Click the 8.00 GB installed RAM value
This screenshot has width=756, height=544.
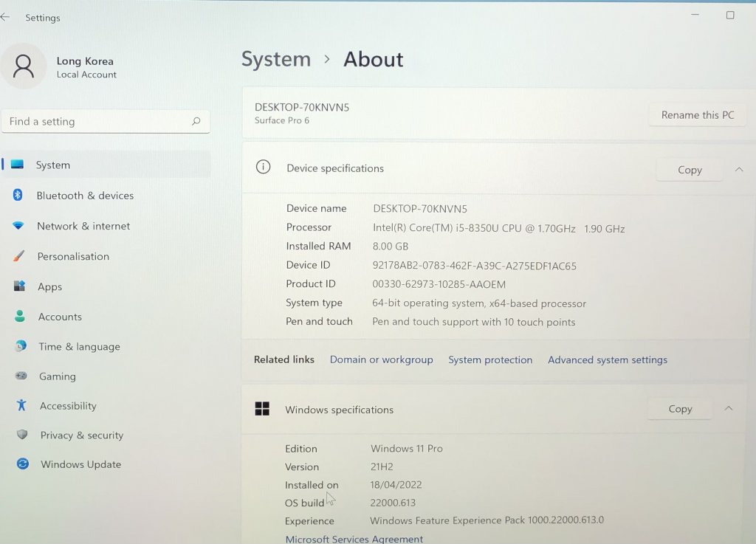click(390, 247)
